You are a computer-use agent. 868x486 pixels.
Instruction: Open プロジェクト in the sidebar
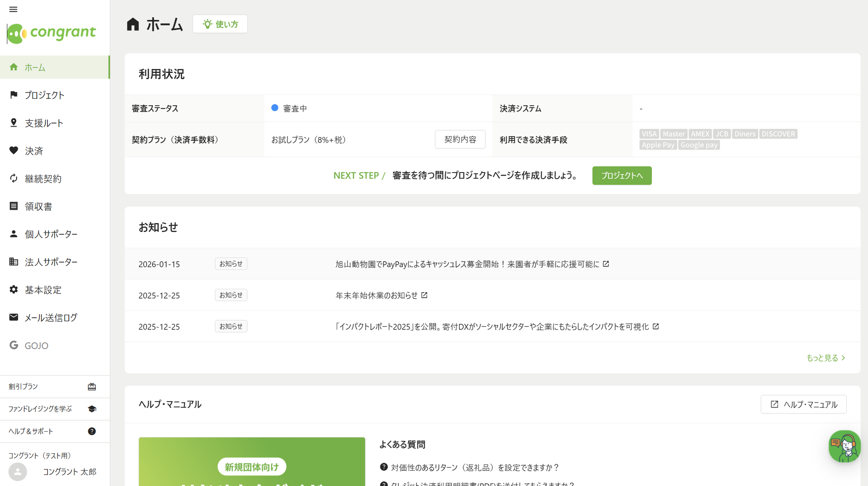(44, 95)
